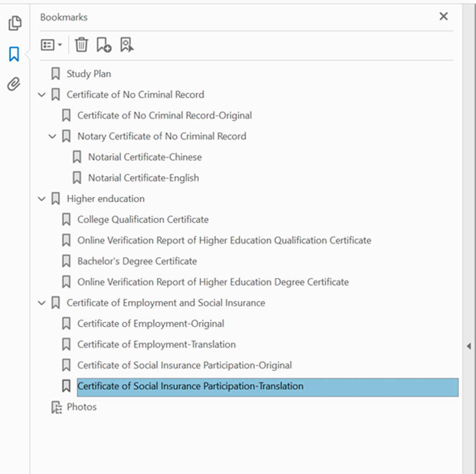Open the Attachments paperclip panel
Screen dimensions: 476x474
point(14,84)
